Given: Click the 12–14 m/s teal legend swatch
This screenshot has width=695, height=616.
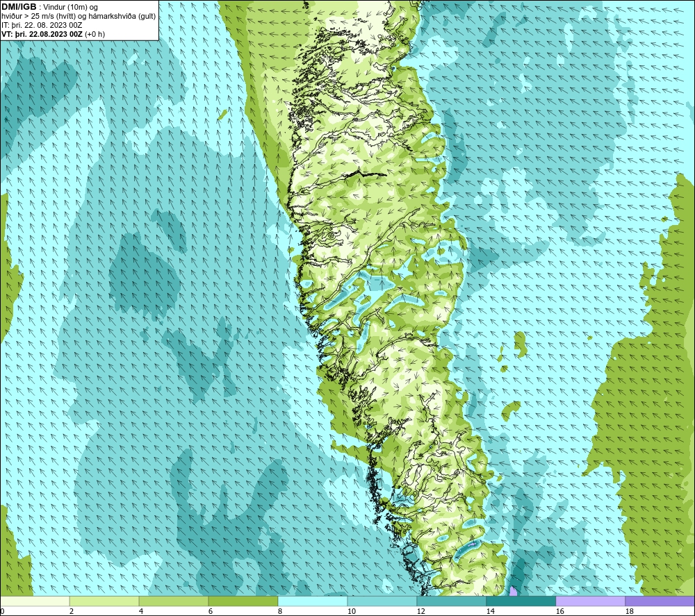Looking at the screenshot, I should coord(451,601).
